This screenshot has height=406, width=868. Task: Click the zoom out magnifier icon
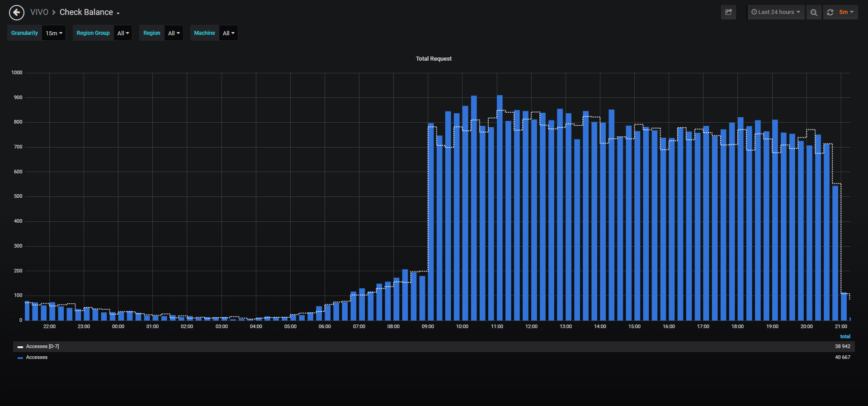coord(814,12)
